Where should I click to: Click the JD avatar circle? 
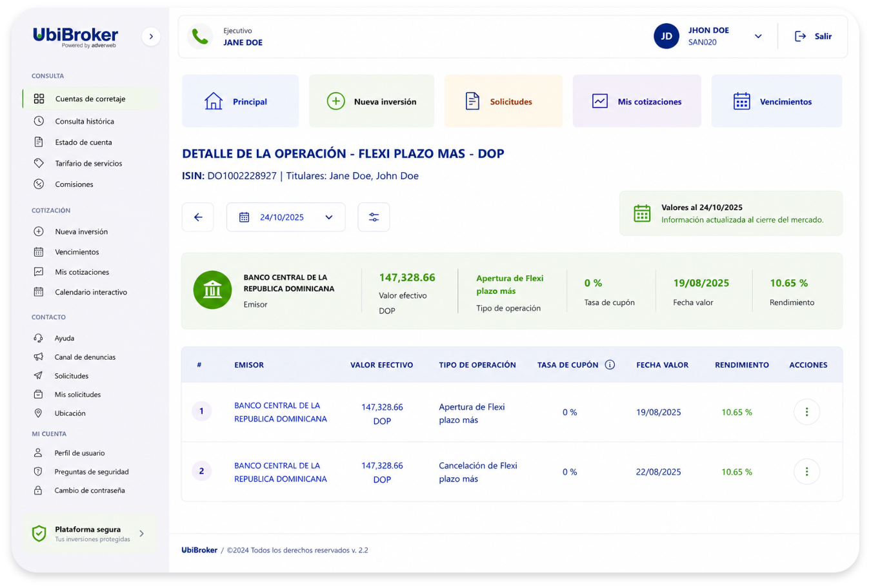(x=666, y=36)
